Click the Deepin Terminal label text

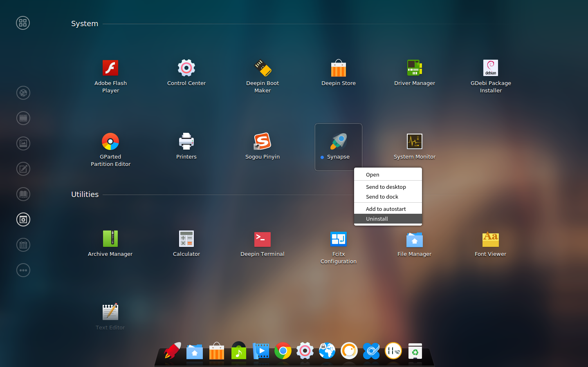(x=263, y=254)
